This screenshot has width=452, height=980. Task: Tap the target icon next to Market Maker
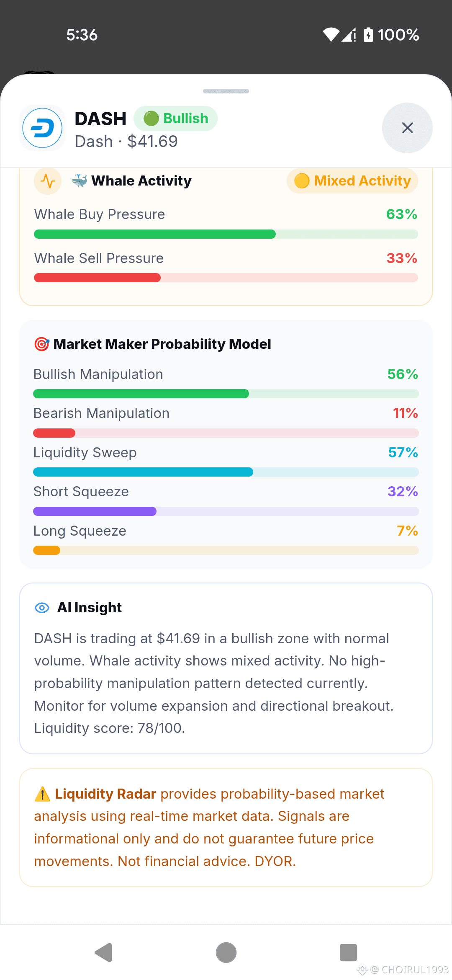[x=42, y=344]
